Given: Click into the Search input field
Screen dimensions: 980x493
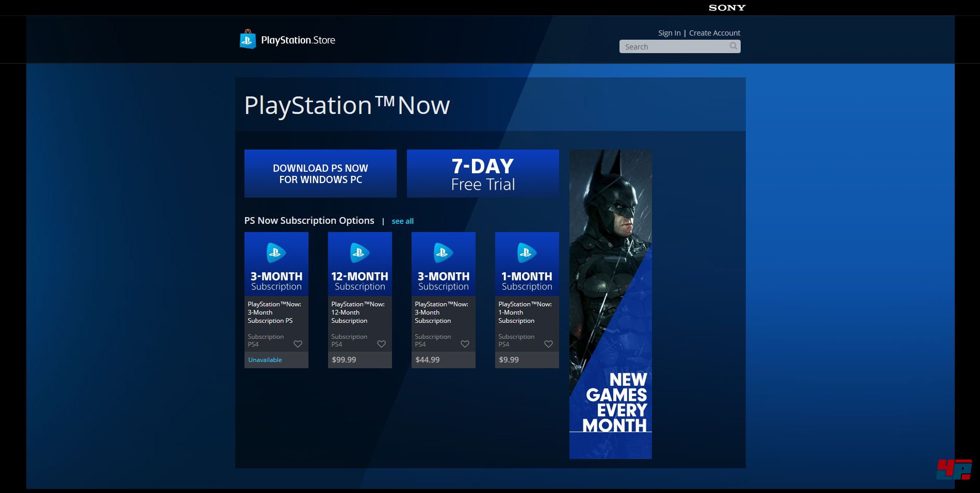Looking at the screenshot, I should click(x=673, y=47).
